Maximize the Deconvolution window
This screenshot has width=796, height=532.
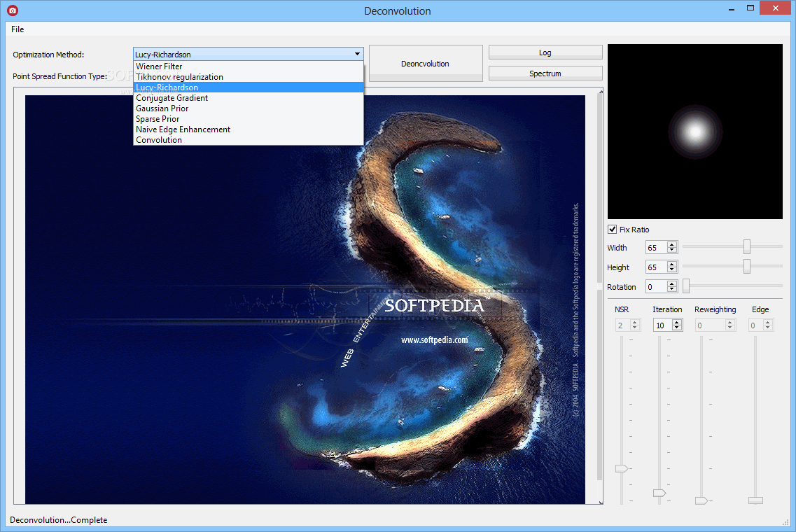click(x=750, y=8)
